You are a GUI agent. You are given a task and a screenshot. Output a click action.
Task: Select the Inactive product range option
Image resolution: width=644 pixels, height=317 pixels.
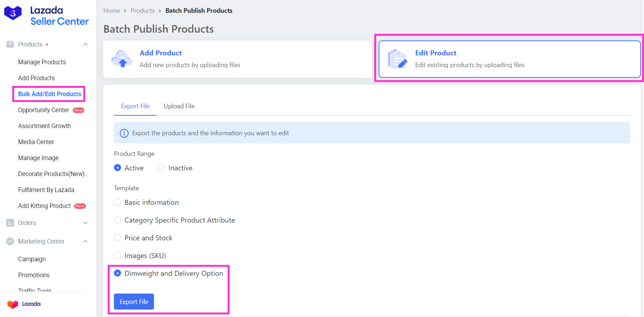coord(161,168)
